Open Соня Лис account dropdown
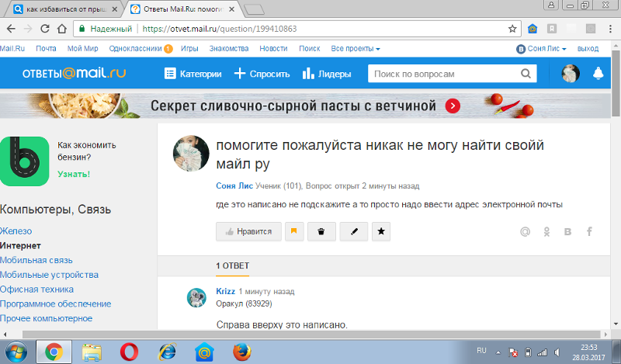This screenshot has width=621, height=364. tap(541, 49)
